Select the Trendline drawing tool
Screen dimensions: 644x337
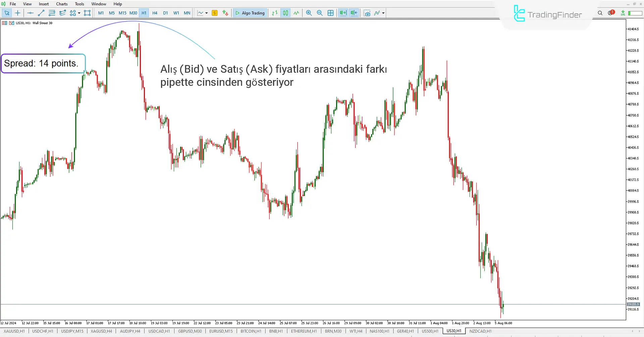pos(41,13)
